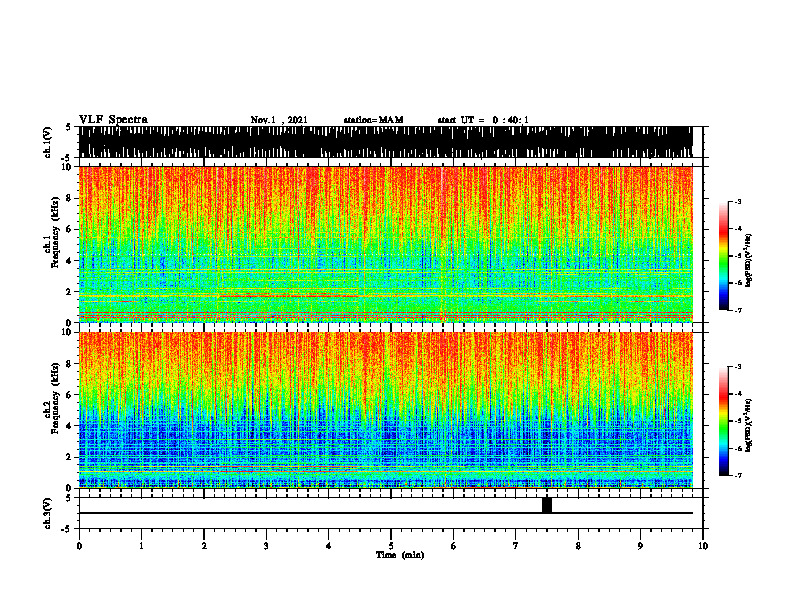792x612 pixels.
Task: Click the ch.1 spectrogram "4" kHz tick label
Action: (x=70, y=261)
